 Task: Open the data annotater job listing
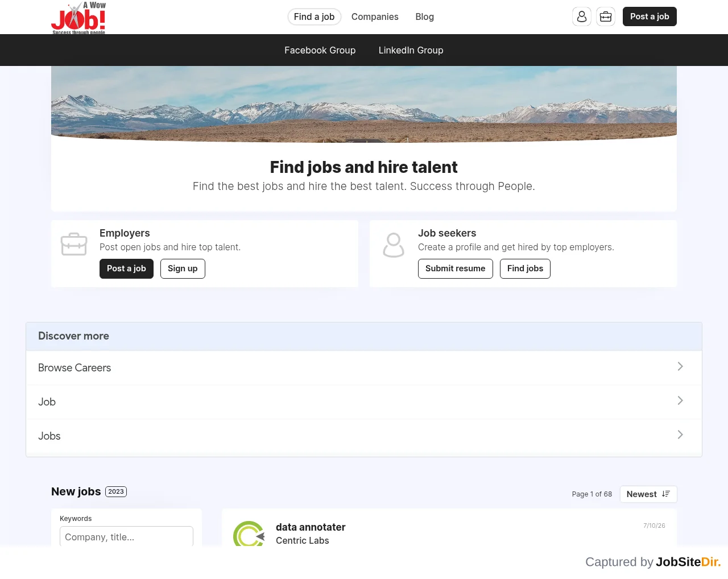coord(311,527)
